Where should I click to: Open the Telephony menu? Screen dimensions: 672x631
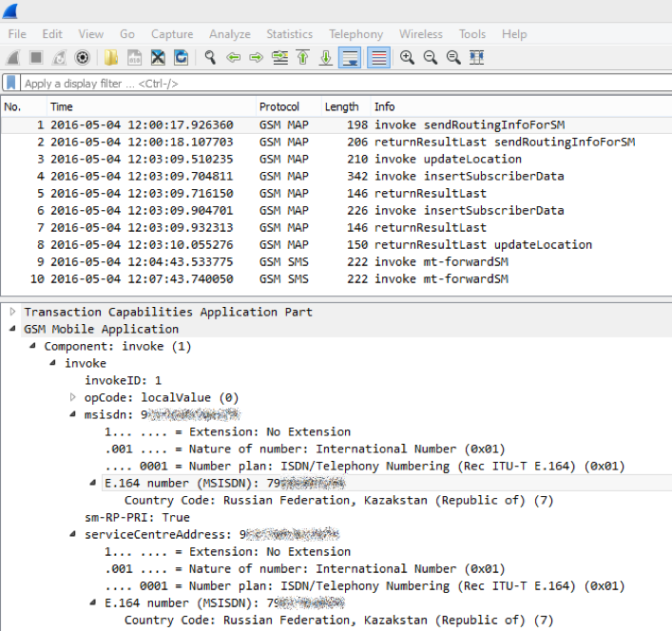point(355,33)
